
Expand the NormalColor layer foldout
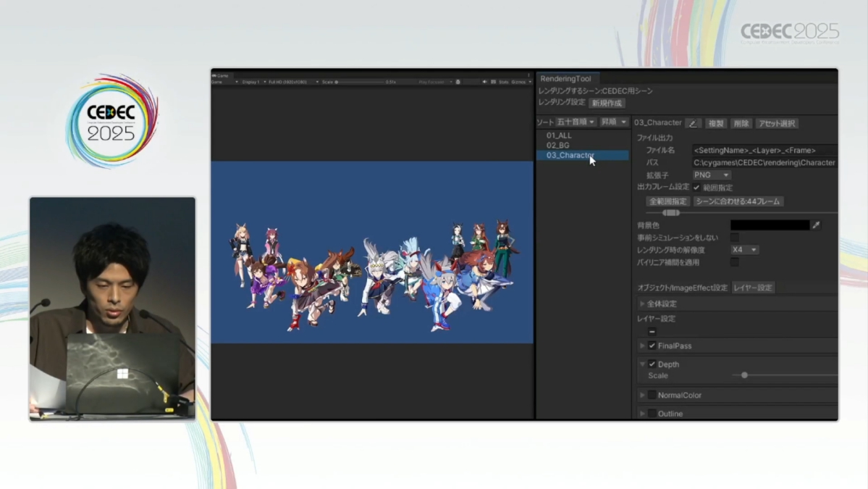[642, 395]
